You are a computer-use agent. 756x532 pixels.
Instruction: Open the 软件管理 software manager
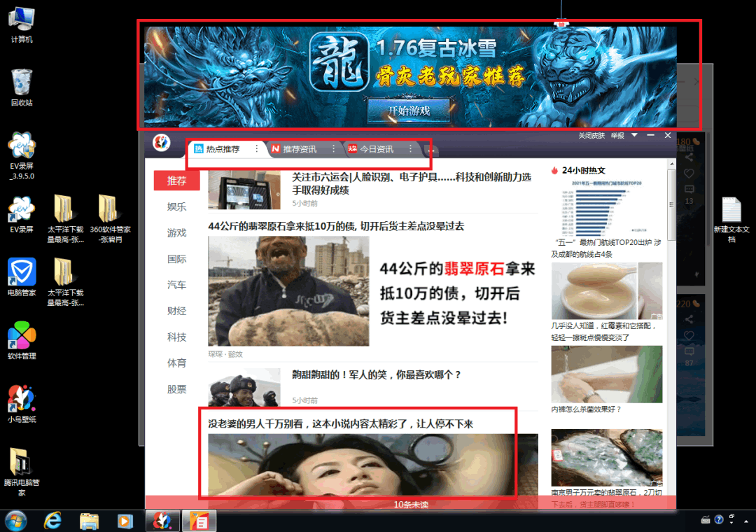tap(21, 336)
